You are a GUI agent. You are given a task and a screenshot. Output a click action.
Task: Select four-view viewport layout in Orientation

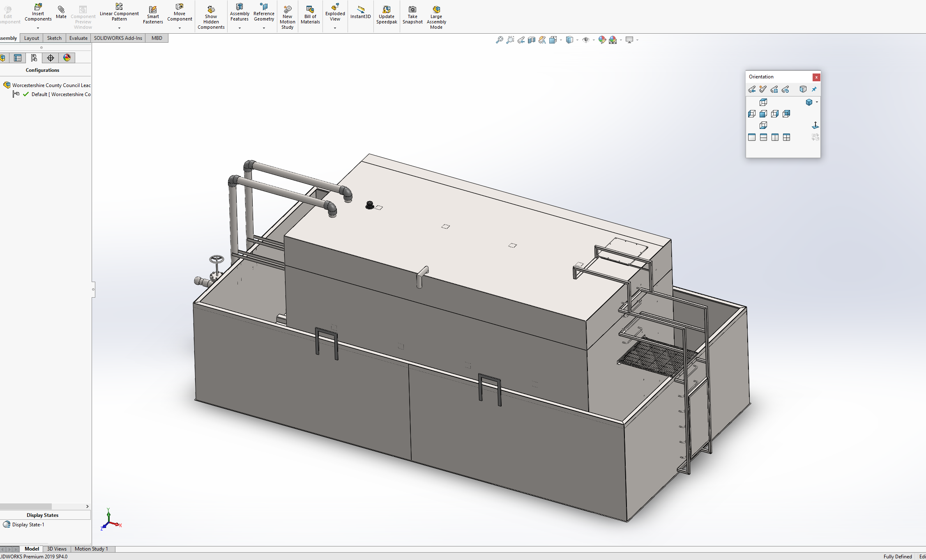coord(786,138)
